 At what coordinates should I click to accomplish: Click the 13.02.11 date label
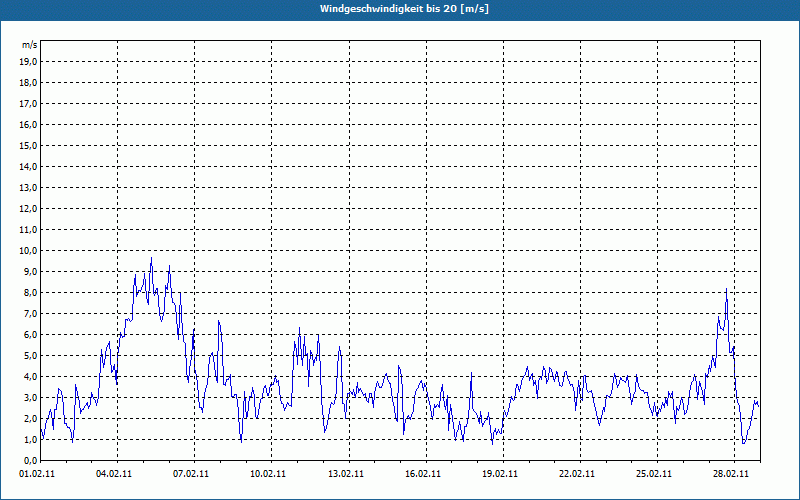point(346,473)
